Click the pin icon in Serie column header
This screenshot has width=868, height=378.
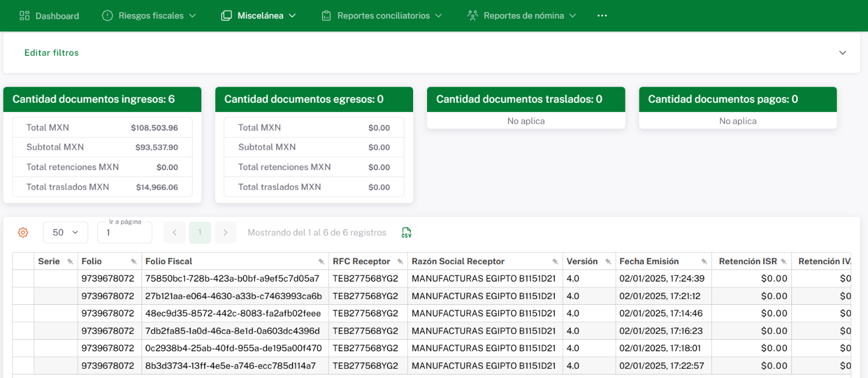(x=70, y=262)
